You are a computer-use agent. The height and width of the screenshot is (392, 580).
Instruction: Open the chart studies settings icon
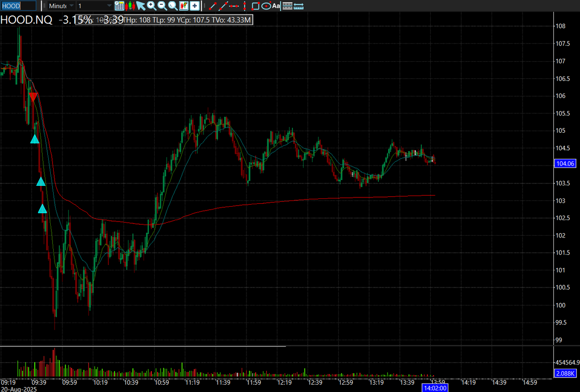point(184,6)
